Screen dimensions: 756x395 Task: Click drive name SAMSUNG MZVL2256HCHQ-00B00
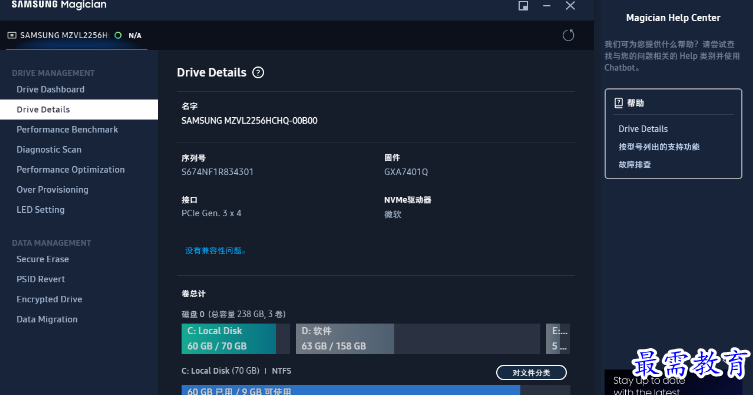coord(249,121)
